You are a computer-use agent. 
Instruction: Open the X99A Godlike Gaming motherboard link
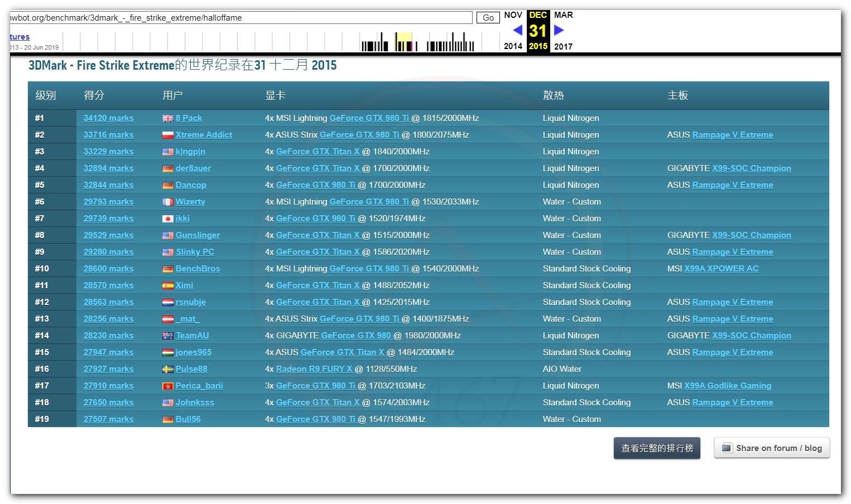[x=728, y=386]
